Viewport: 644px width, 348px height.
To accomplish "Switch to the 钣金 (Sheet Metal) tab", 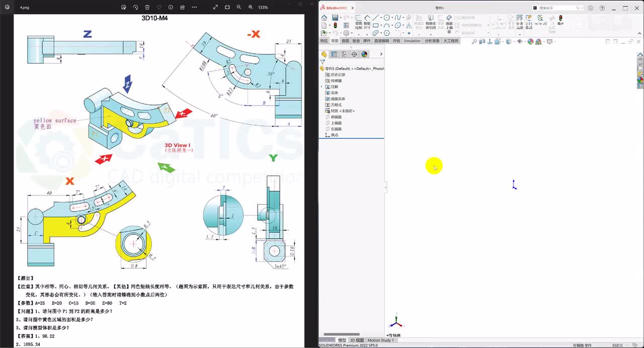I will pos(356,41).
